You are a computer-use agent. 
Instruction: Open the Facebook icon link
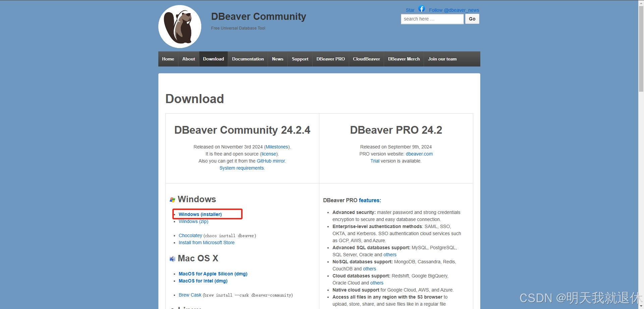[x=422, y=9]
